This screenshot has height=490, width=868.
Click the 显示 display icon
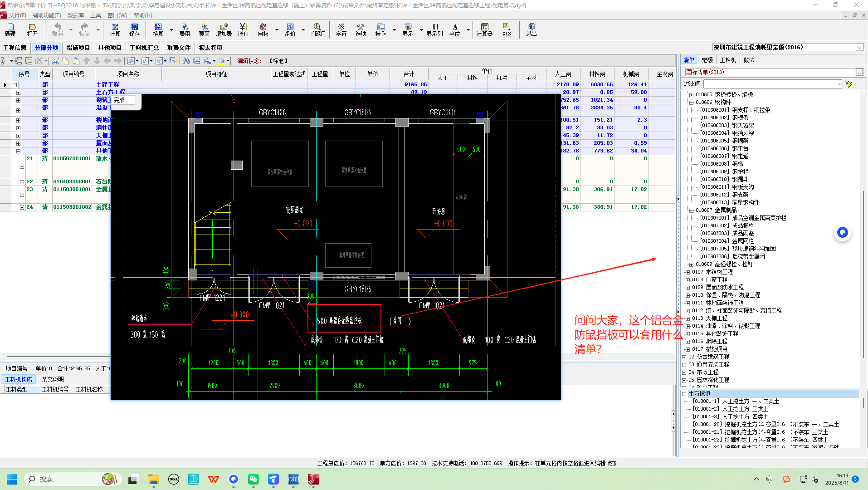pos(408,30)
